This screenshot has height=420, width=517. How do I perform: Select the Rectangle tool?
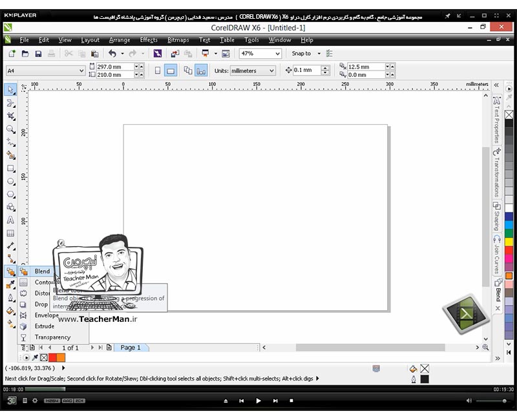[10, 168]
